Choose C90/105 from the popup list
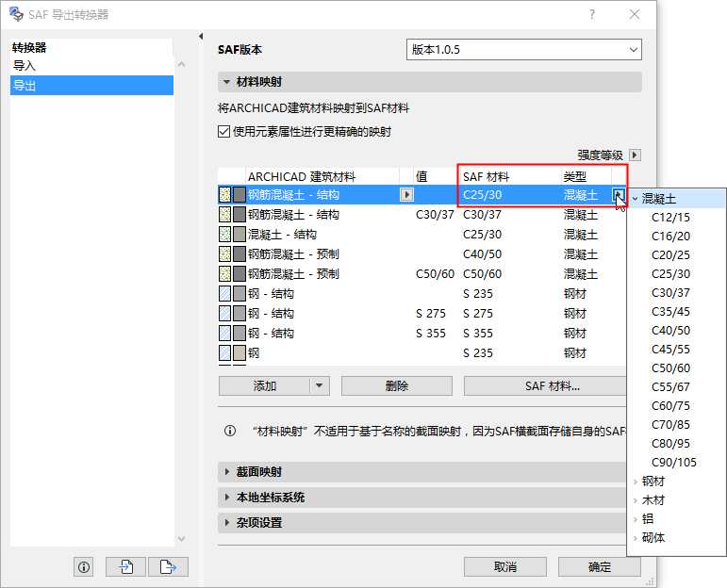This screenshot has width=727, height=588. click(674, 463)
